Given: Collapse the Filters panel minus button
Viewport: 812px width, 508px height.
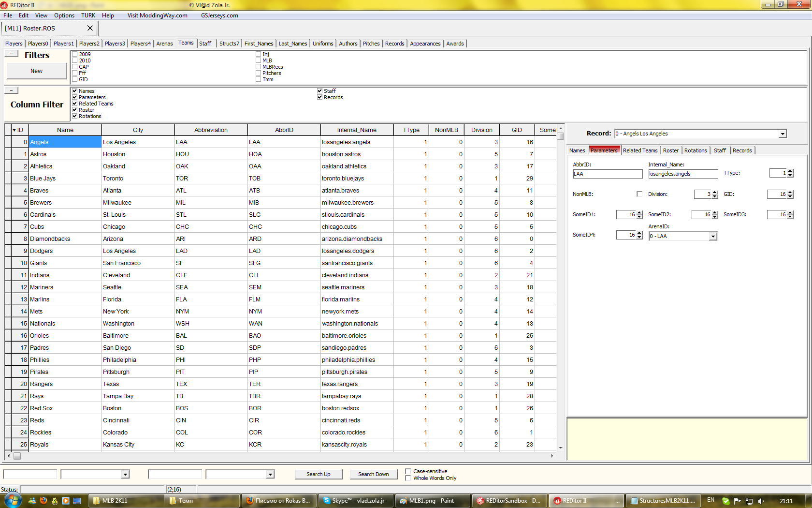Looking at the screenshot, I should pos(11,54).
